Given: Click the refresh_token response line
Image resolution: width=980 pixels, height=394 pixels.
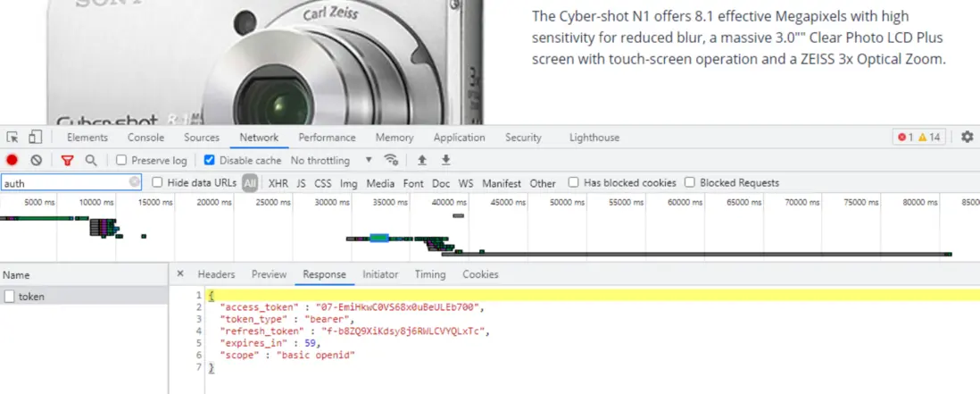Looking at the screenshot, I should pyautogui.click(x=354, y=331).
